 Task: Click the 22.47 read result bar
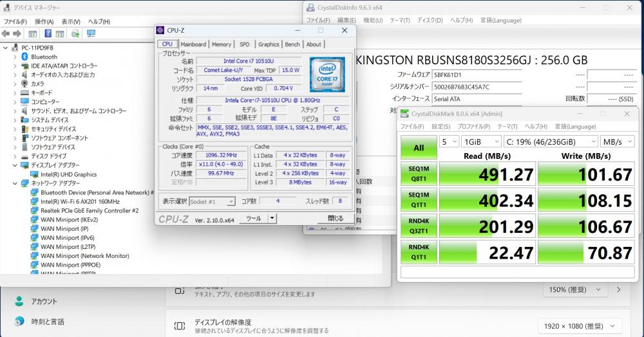(487, 252)
